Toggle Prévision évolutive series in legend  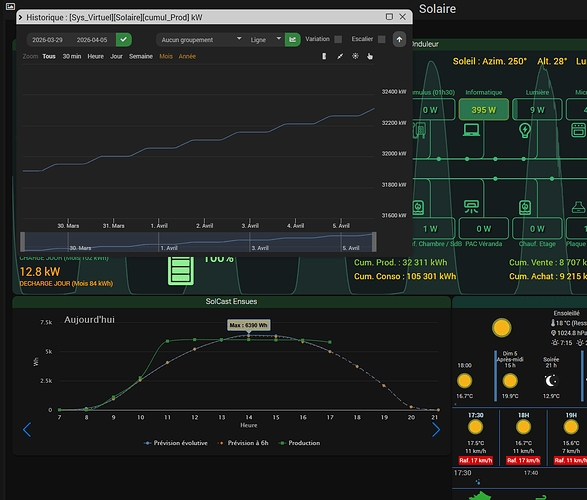[x=175, y=443]
